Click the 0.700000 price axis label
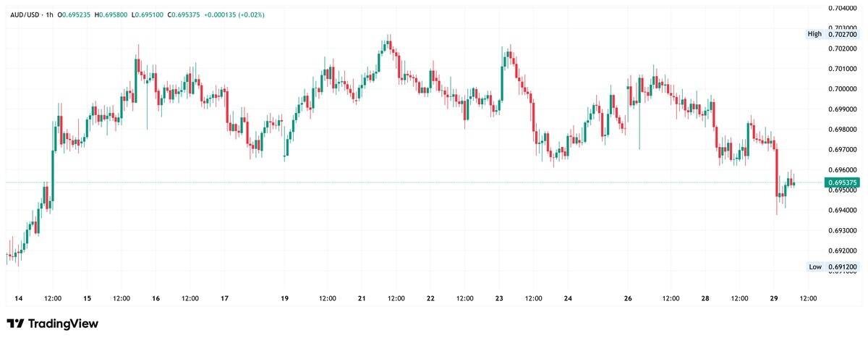 pyautogui.click(x=843, y=89)
